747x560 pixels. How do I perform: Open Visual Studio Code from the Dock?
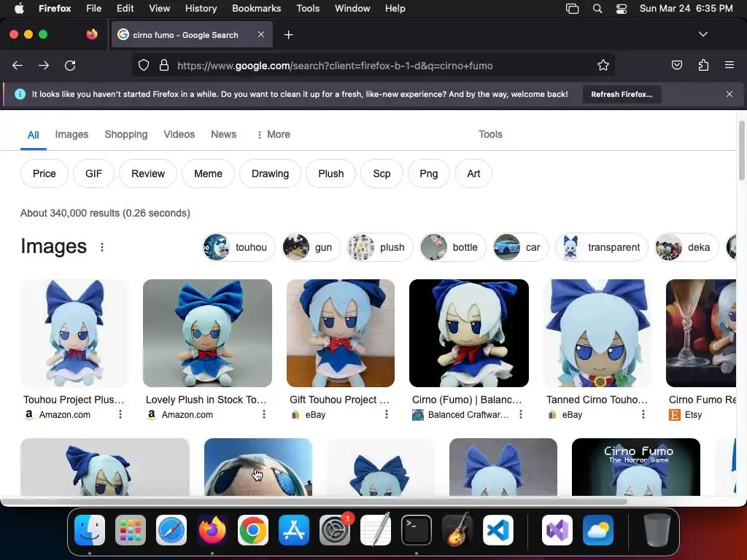tap(498, 530)
